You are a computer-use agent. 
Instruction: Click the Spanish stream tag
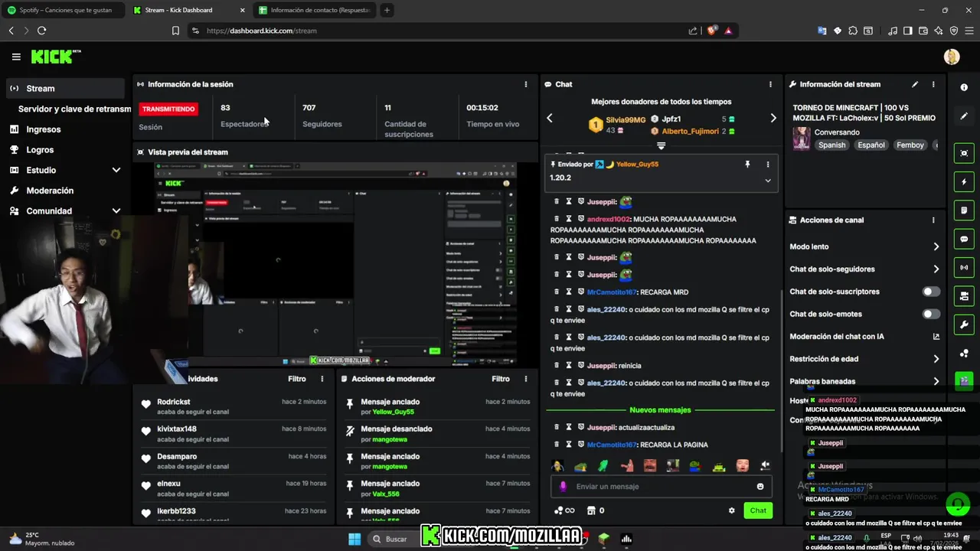coord(832,145)
